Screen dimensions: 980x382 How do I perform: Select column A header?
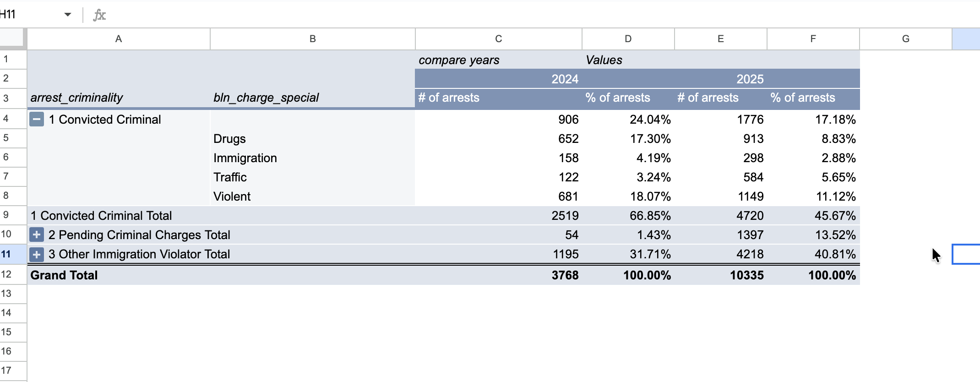(118, 39)
